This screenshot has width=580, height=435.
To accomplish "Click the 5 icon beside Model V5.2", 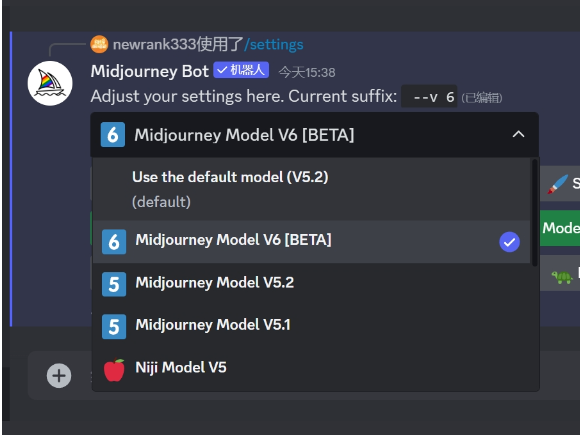I will 114,284.
